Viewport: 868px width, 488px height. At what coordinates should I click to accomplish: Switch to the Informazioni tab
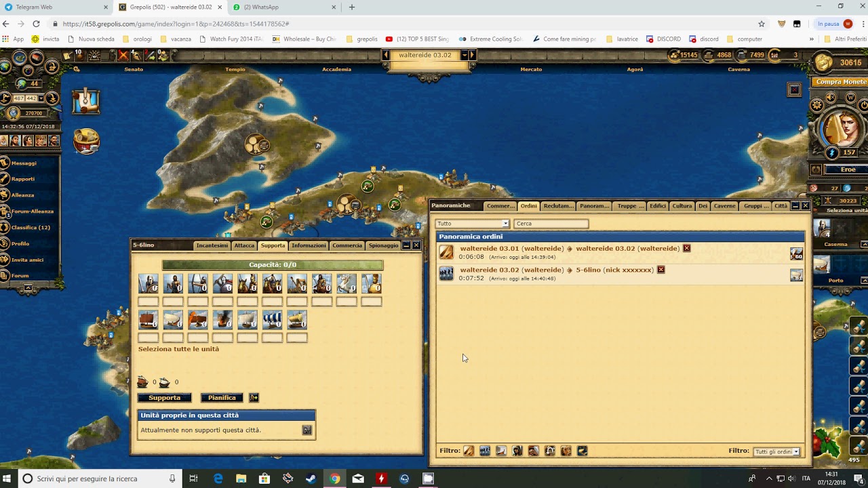pyautogui.click(x=309, y=245)
